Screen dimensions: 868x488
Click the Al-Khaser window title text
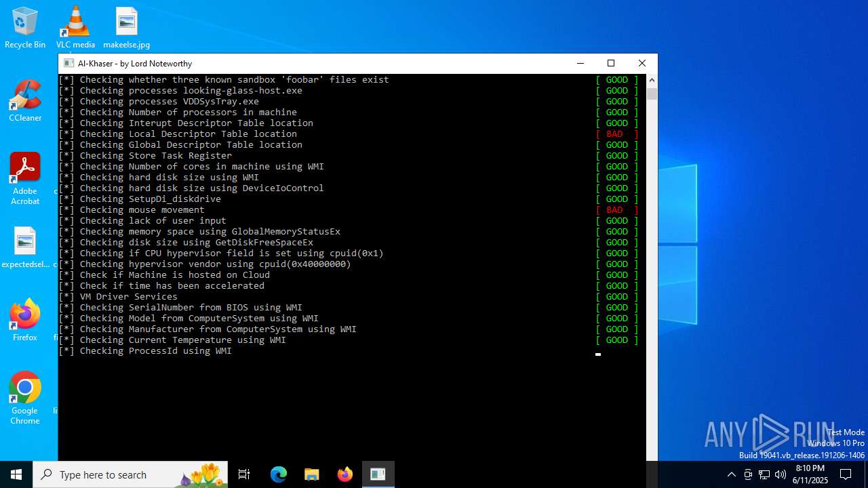(x=135, y=63)
